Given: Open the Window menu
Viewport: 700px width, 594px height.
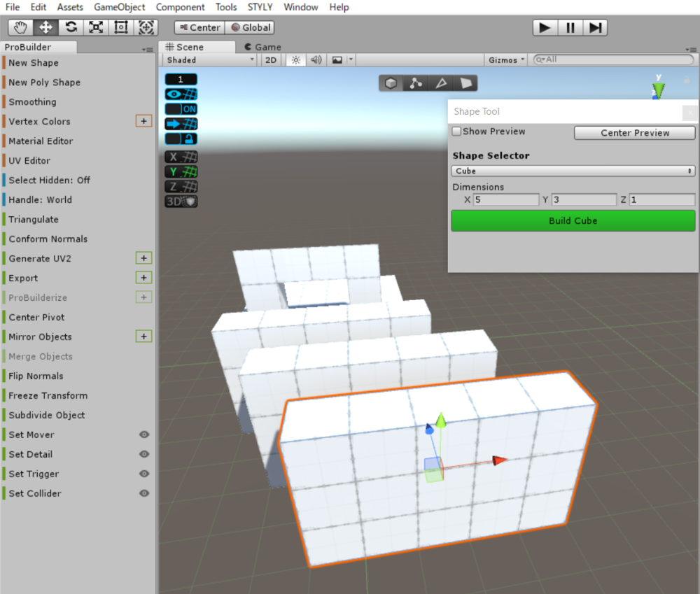Looking at the screenshot, I should [x=300, y=7].
